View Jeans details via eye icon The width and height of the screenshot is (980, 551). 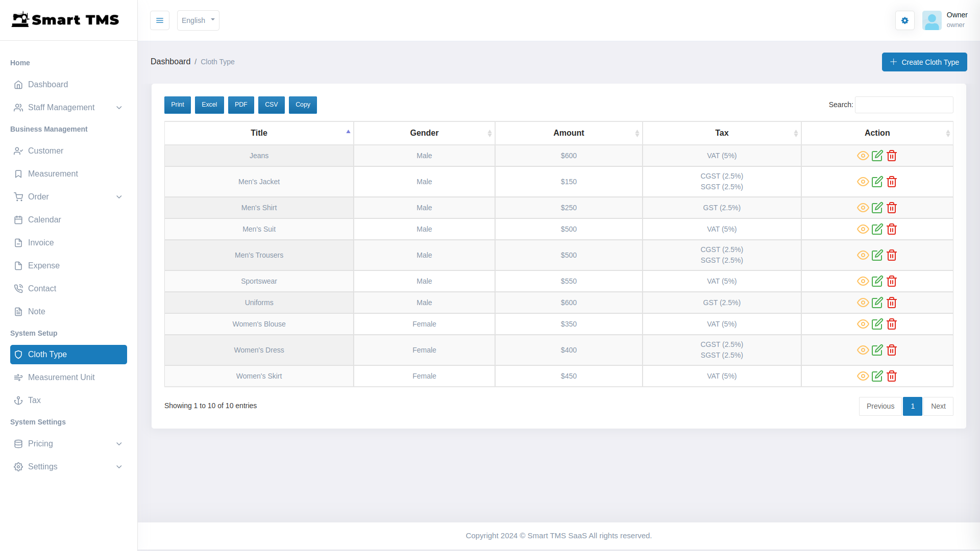click(x=863, y=156)
